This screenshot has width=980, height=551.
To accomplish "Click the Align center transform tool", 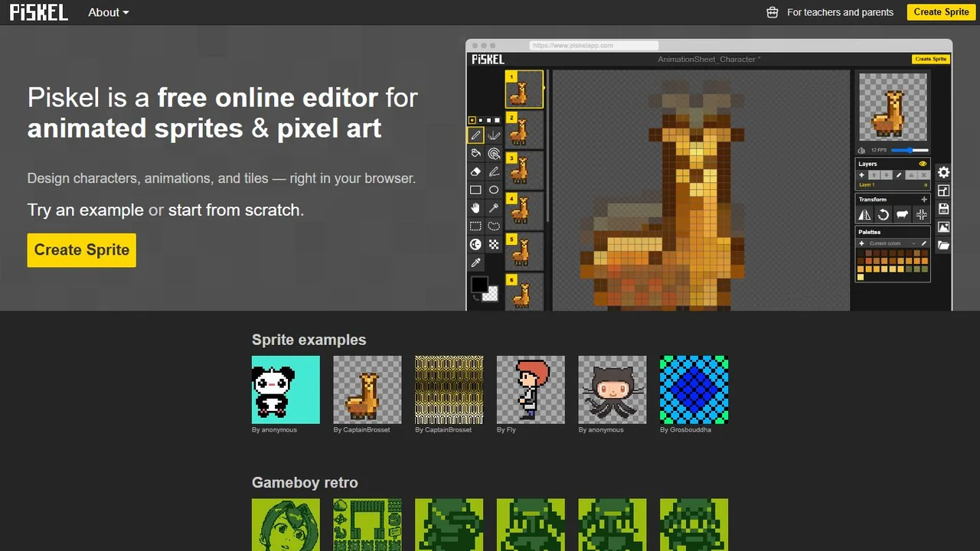I will coord(921,215).
